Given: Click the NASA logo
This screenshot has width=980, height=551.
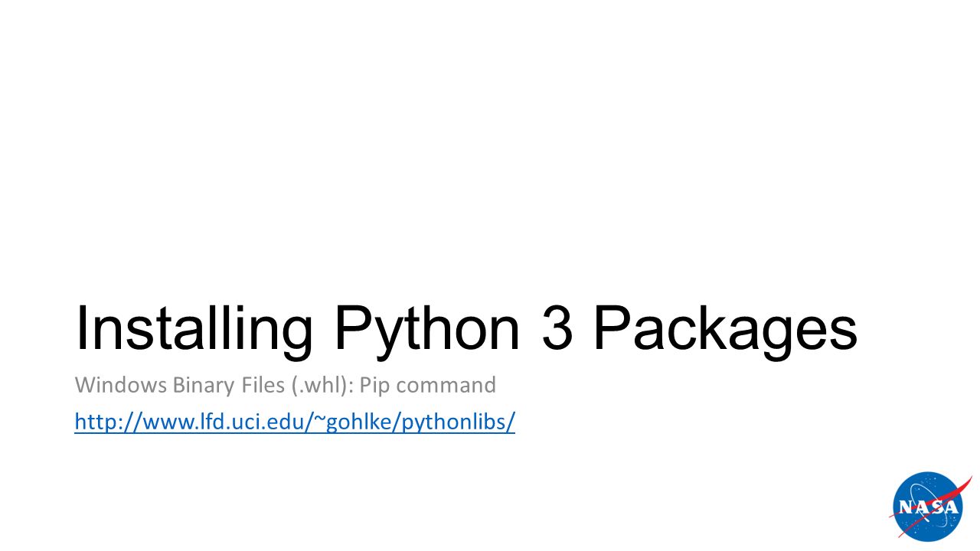Looking at the screenshot, I should click(x=929, y=507).
